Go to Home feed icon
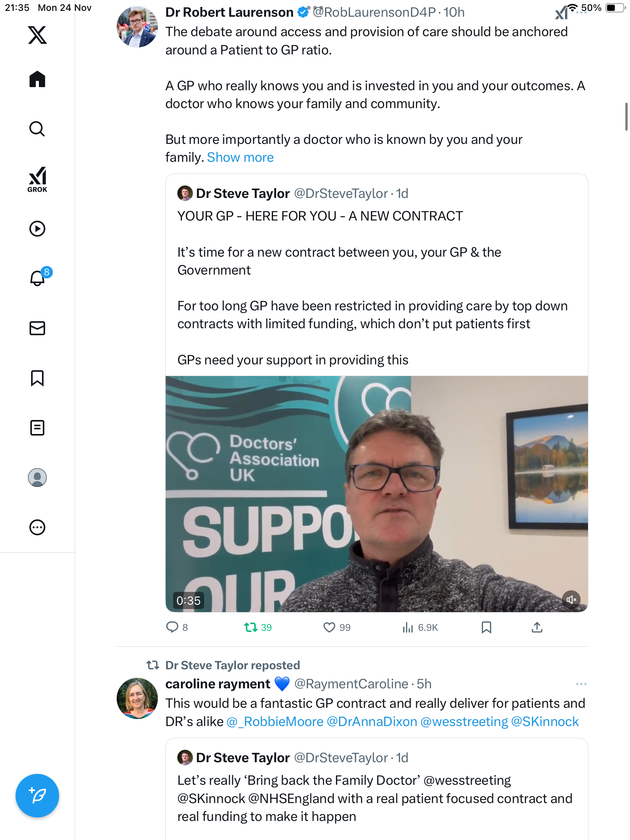The image size is (630, 840). point(37,79)
